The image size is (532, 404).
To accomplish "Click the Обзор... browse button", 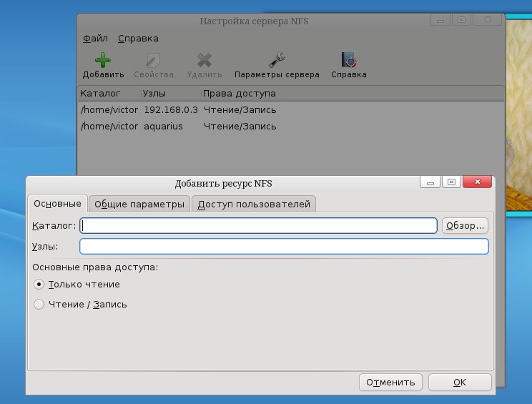I will 465,225.
